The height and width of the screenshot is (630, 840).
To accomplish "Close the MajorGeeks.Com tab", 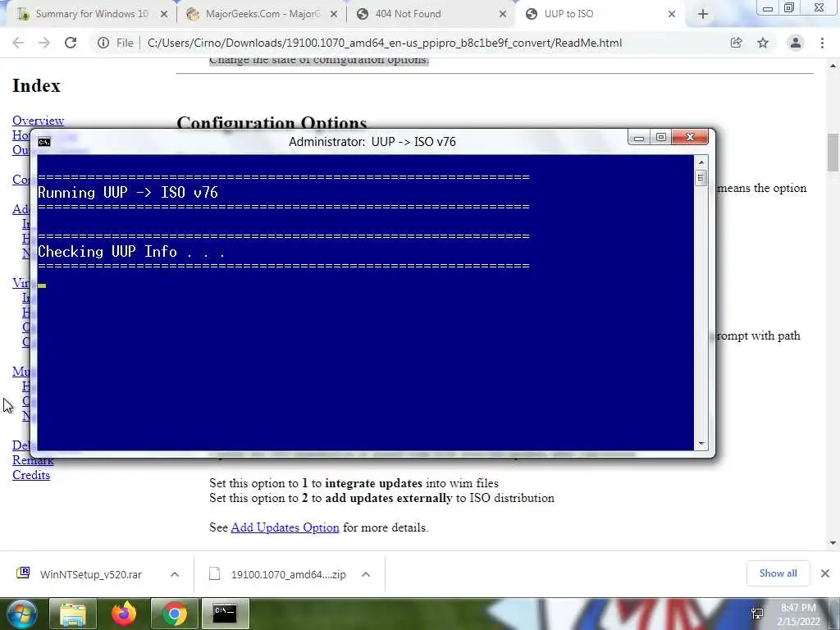I will pyautogui.click(x=334, y=14).
